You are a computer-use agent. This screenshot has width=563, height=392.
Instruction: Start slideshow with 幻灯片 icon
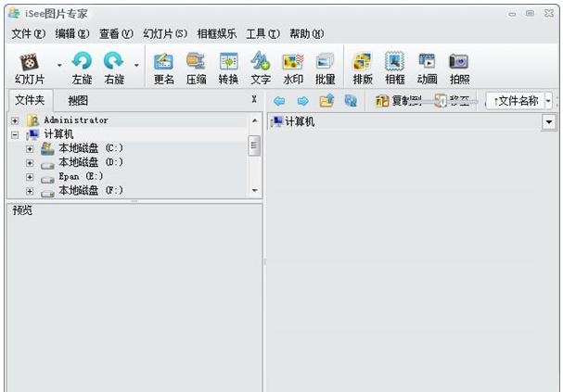30,69
